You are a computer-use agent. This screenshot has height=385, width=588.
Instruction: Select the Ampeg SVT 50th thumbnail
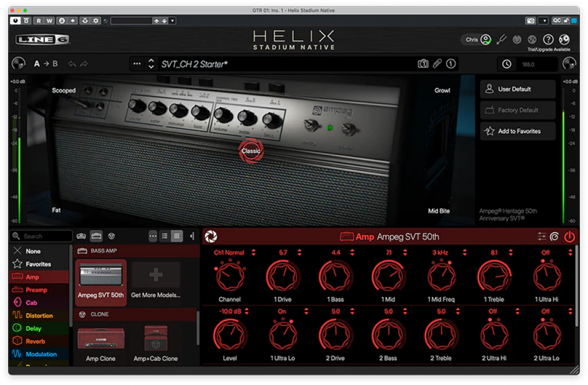(x=101, y=282)
